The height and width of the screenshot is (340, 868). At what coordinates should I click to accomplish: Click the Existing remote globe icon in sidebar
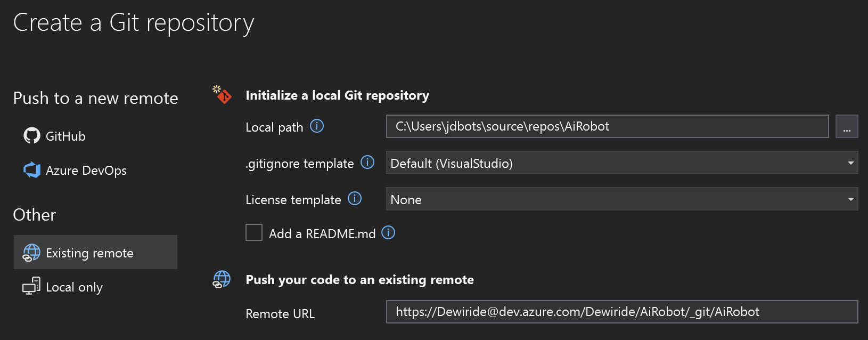click(31, 253)
